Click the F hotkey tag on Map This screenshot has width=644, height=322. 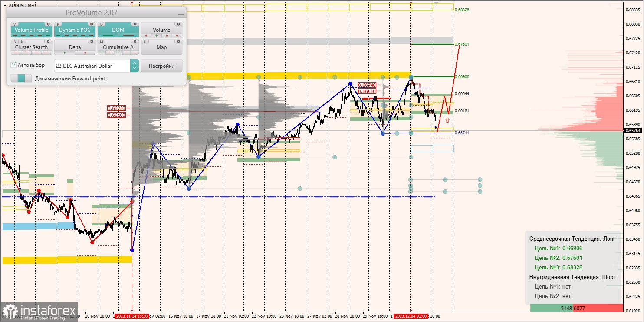pyautogui.click(x=145, y=42)
